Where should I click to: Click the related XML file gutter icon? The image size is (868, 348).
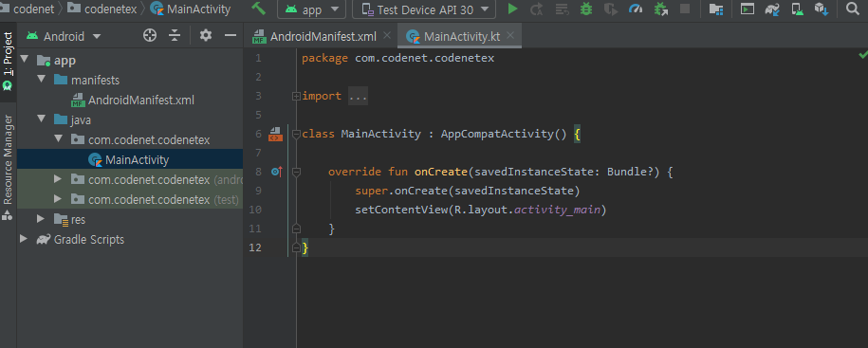275,134
